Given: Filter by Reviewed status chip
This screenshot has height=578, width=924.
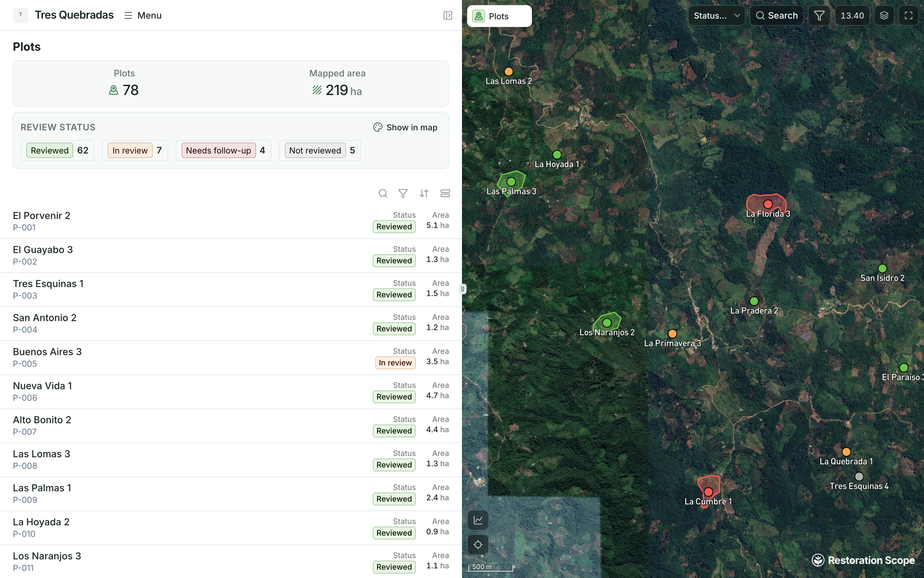Looking at the screenshot, I should point(57,150).
